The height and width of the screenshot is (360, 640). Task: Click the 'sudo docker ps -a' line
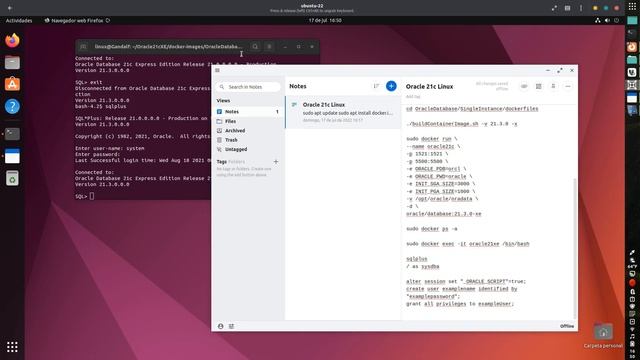(x=432, y=229)
